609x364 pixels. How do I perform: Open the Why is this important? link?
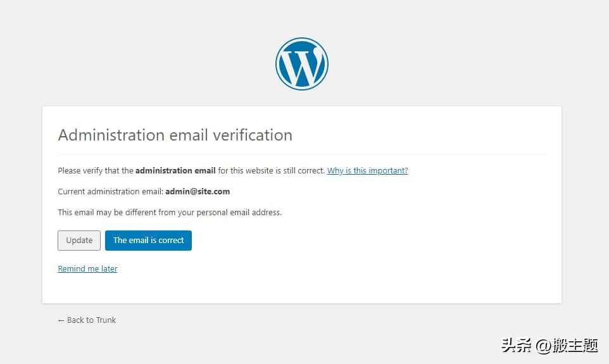pos(367,171)
